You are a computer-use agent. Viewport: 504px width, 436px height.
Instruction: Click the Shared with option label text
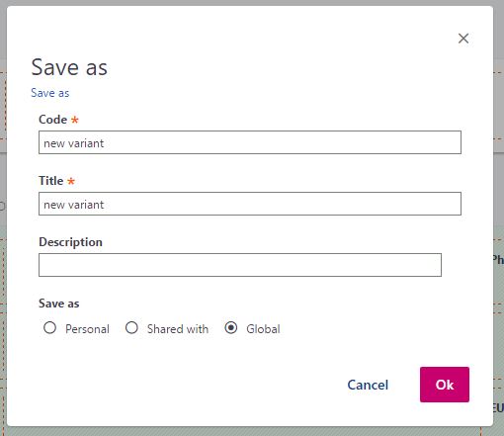[178, 329]
